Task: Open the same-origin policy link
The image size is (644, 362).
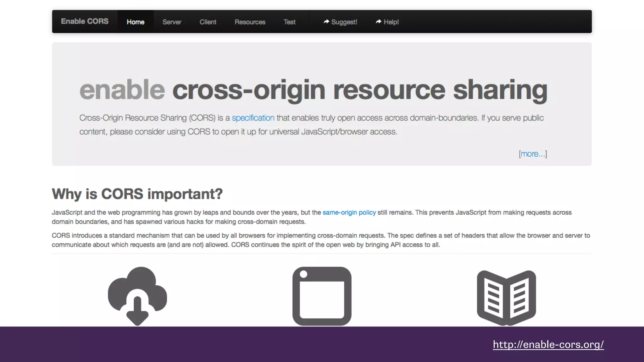Action: click(x=349, y=212)
